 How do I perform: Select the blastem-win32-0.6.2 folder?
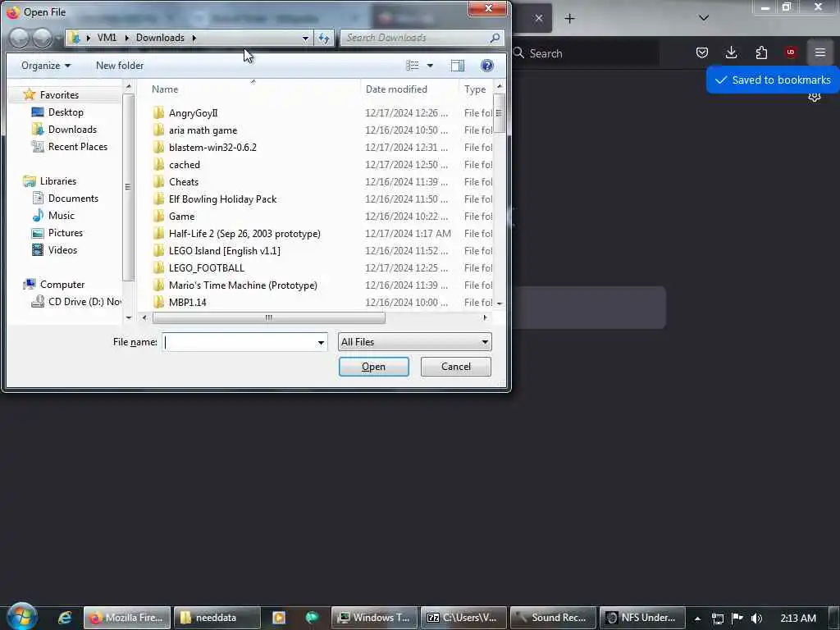coord(212,148)
